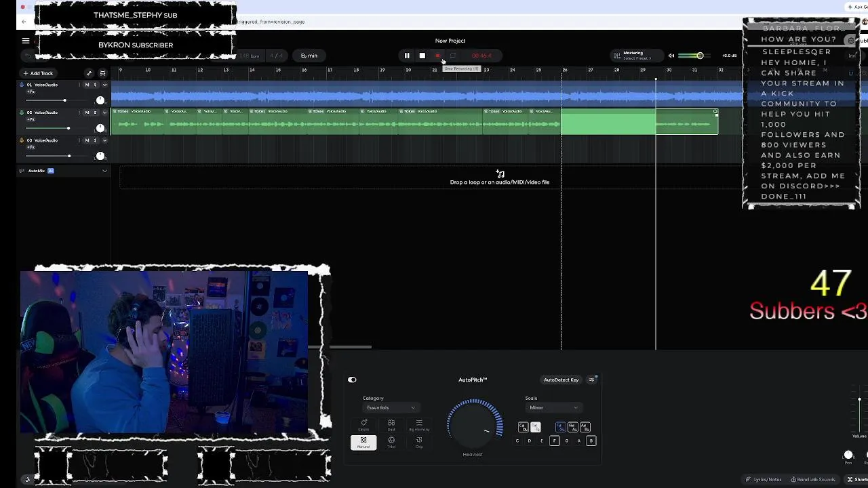Click the selected green region on track 02
The image size is (868, 488).
(x=608, y=122)
